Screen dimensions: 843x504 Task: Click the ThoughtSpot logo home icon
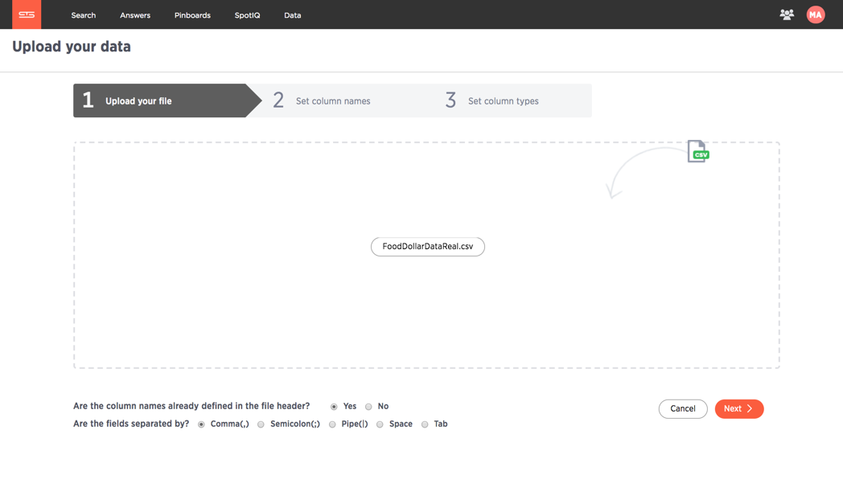(x=27, y=14)
